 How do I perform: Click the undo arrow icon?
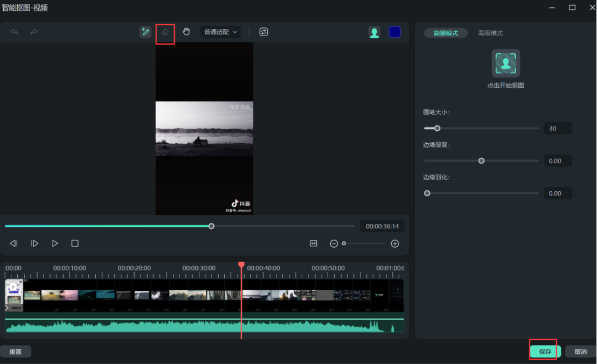tap(15, 32)
